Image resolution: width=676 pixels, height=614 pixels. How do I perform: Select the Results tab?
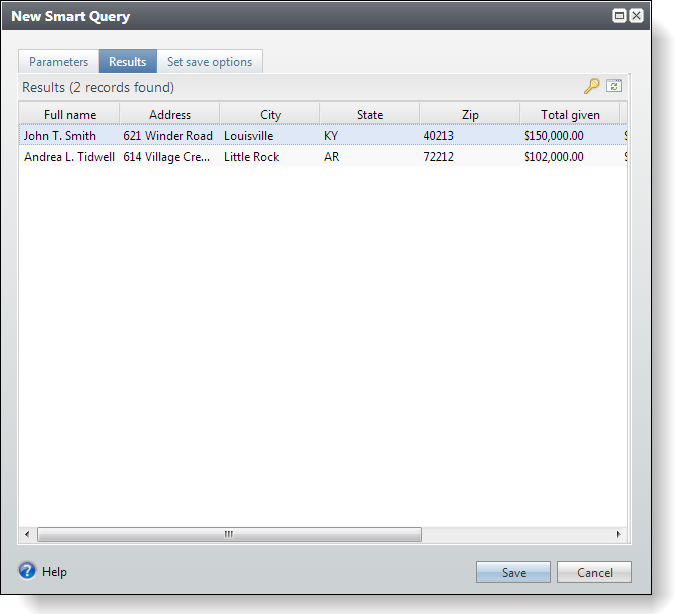(x=127, y=62)
